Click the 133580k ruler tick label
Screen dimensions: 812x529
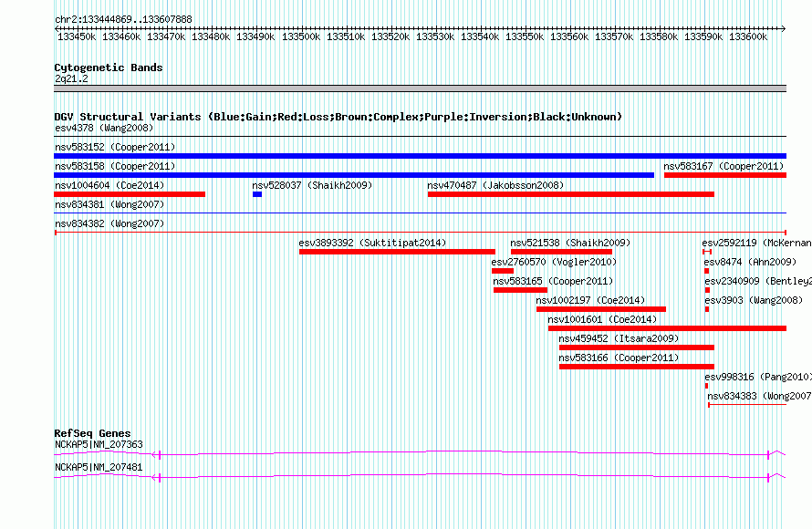point(659,36)
